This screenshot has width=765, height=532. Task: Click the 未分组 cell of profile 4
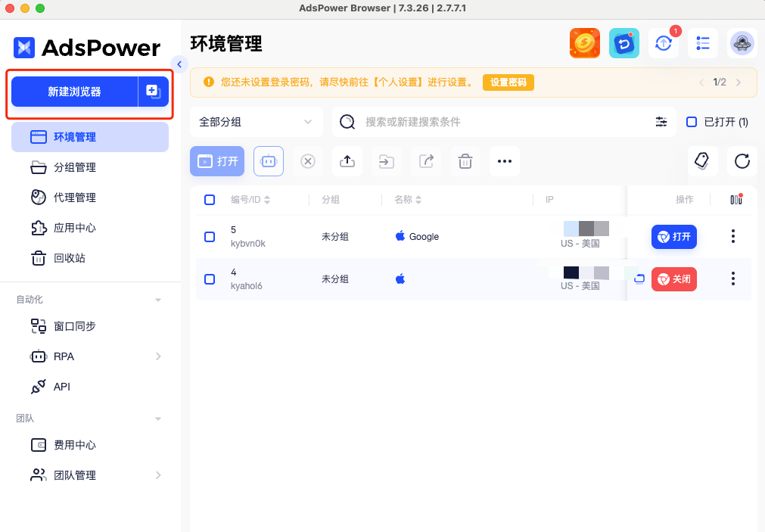[334, 279]
